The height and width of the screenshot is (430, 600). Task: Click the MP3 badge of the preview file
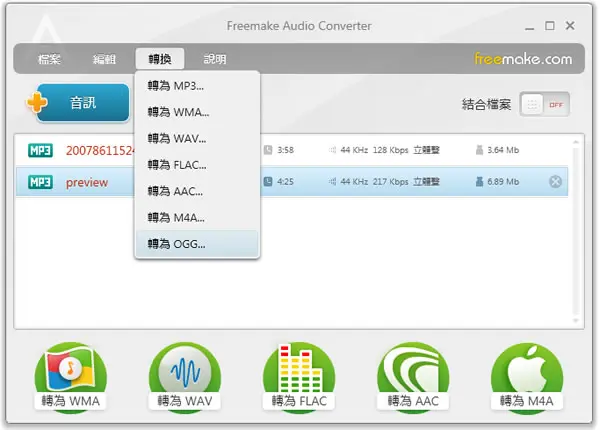pos(40,182)
